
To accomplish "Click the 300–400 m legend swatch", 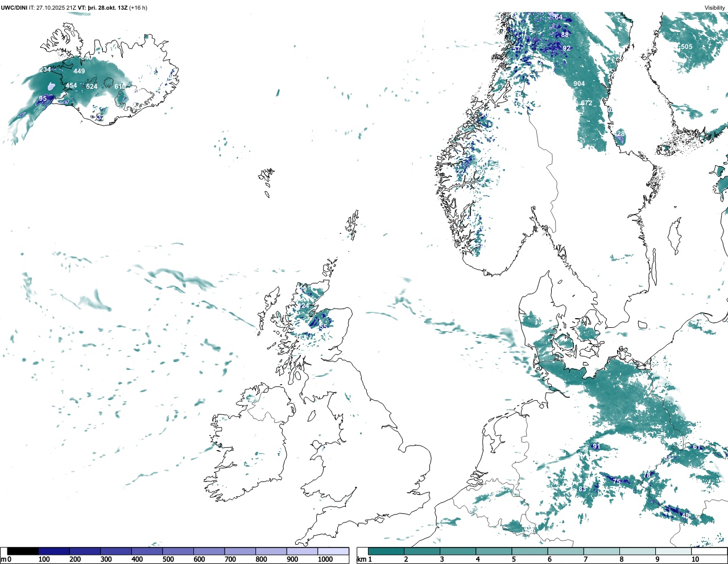I will pyautogui.click(x=116, y=551).
